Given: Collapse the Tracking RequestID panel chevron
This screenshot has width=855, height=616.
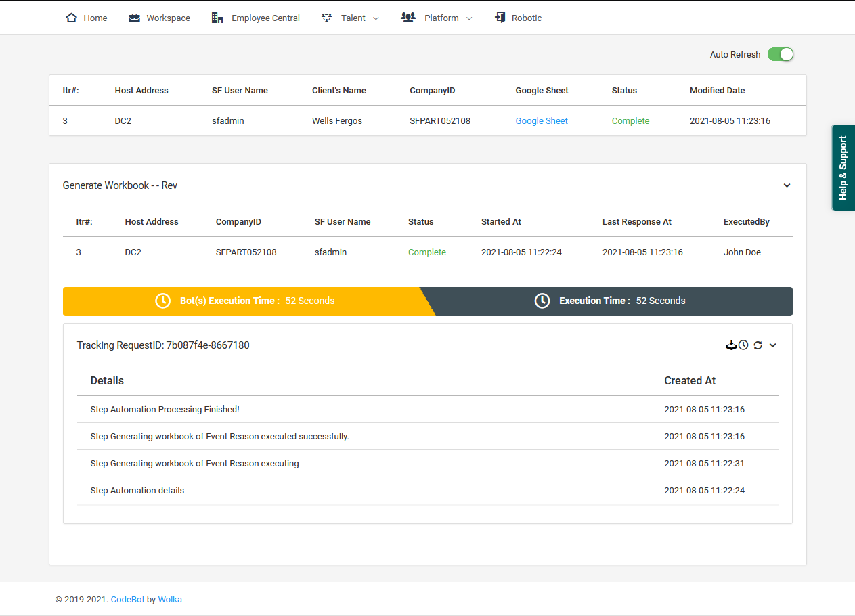Looking at the screenshot, I should pos(772,345).
